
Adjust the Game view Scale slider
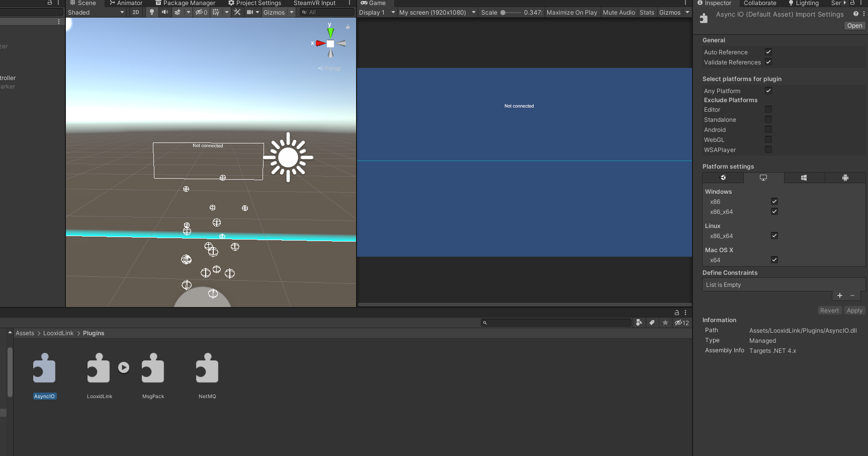coord(510,13)
